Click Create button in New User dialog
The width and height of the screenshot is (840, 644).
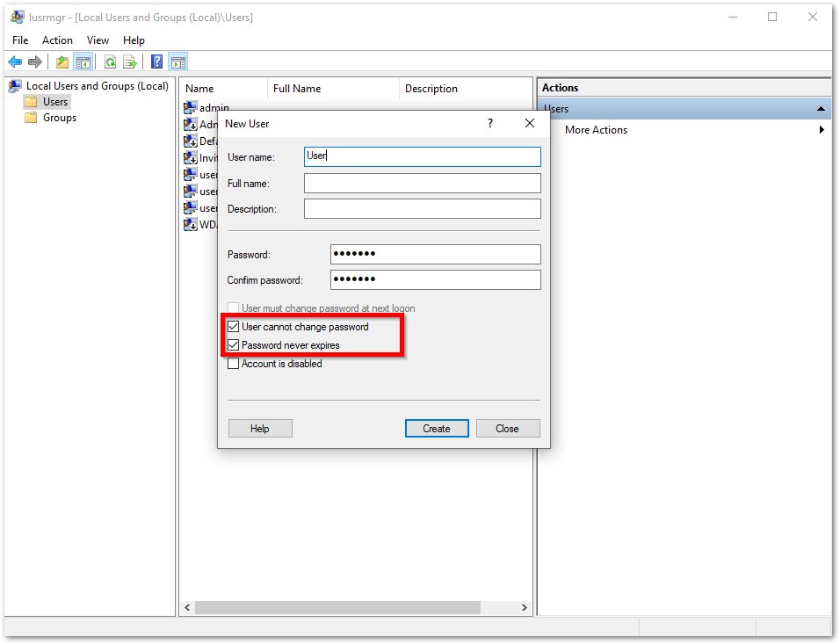click(437, 429)
